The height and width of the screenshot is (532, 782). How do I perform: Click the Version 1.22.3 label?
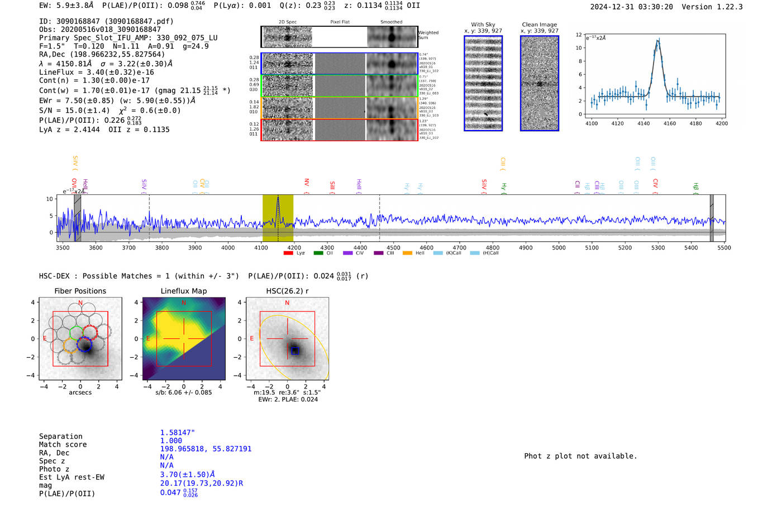(712, 7)
